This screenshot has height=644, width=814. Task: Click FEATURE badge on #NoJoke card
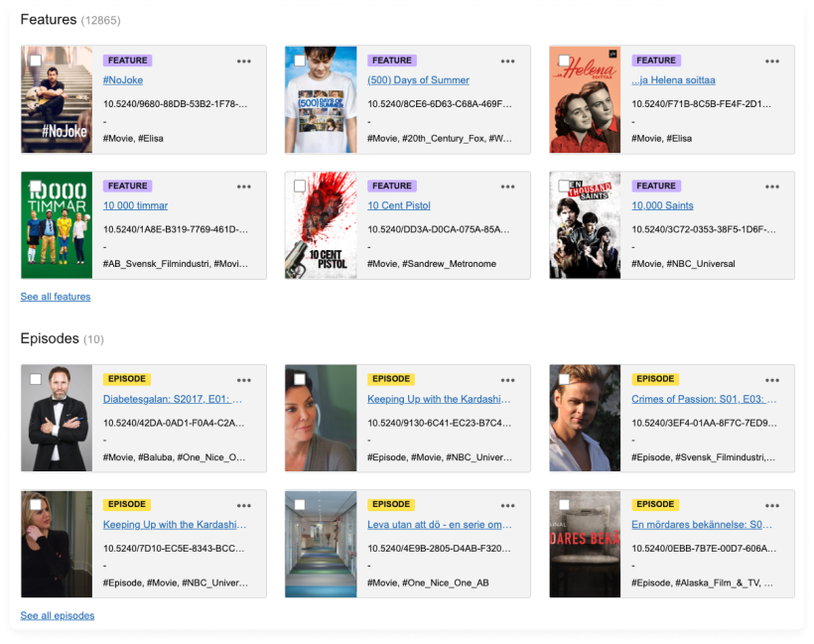point(128,61)
